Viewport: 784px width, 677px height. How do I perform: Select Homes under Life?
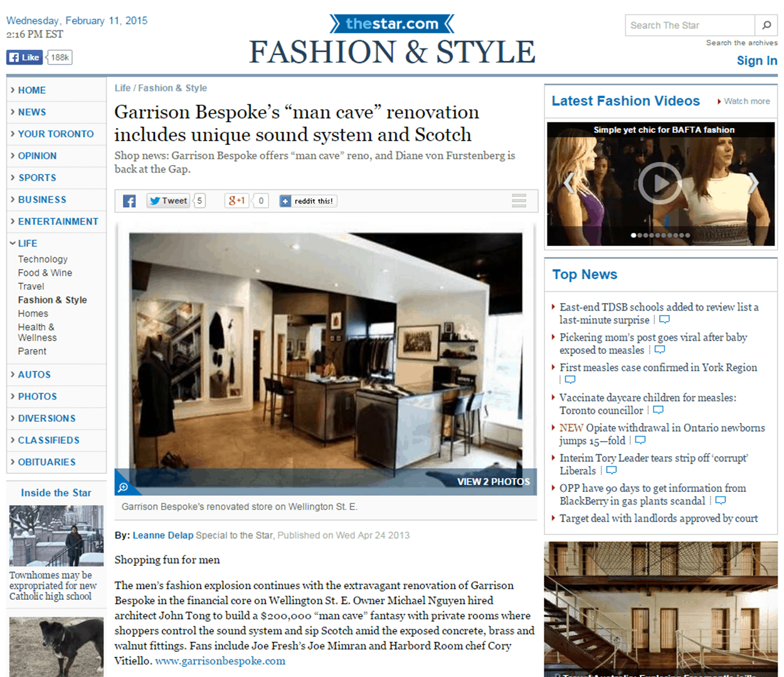pos(33,314)
